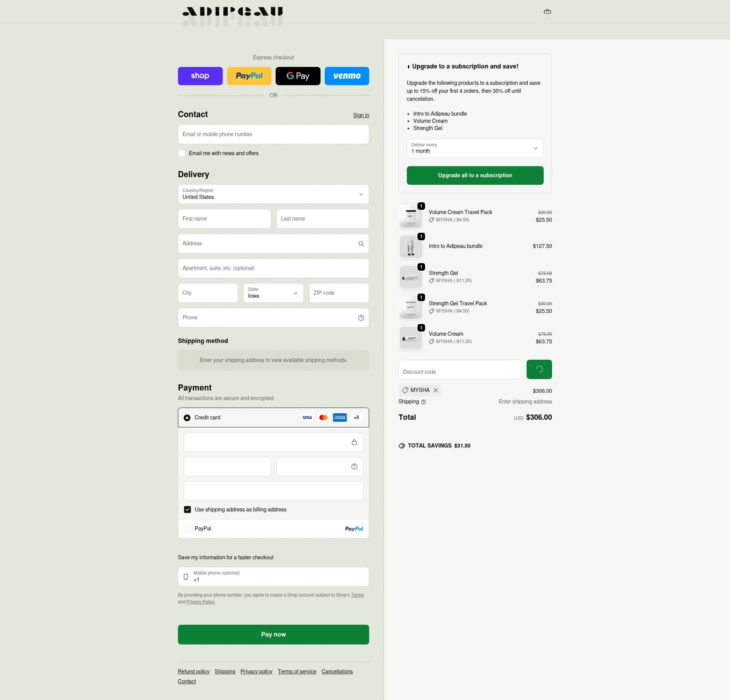Screen dimensions: 730x700
Task: Uncheck Use shipping address as billing address
Action: coord(187,510)
